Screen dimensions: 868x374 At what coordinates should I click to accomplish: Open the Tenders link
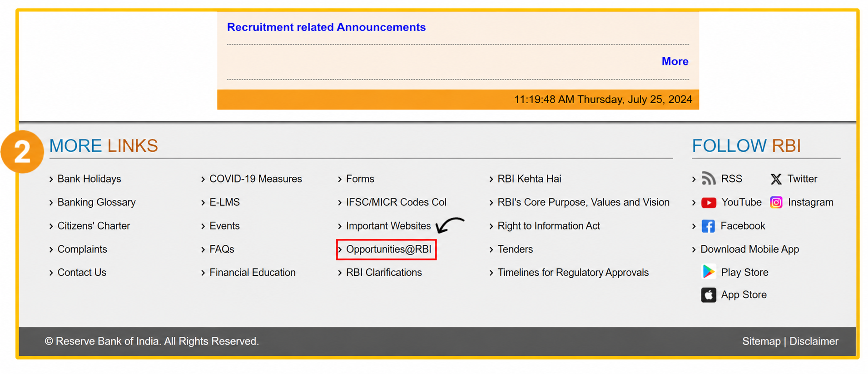click(x=515, y=249)
